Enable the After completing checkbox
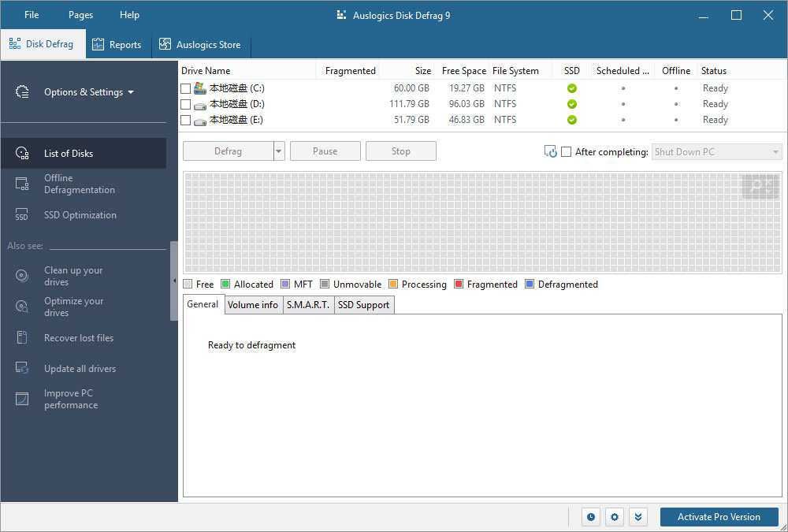The width and height of the screenshot is (788, 532). click(x=566, y=152)
